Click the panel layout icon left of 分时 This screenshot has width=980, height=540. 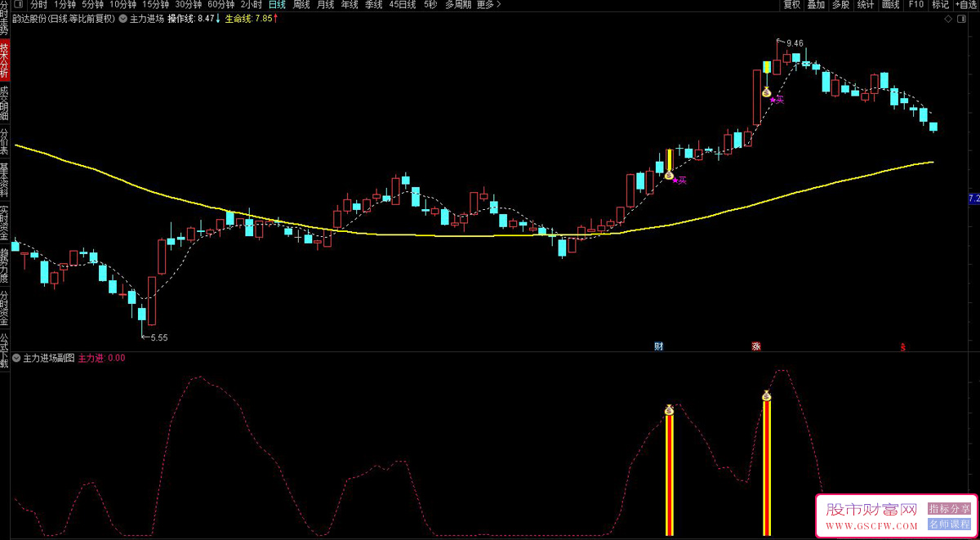pos(18,4)
